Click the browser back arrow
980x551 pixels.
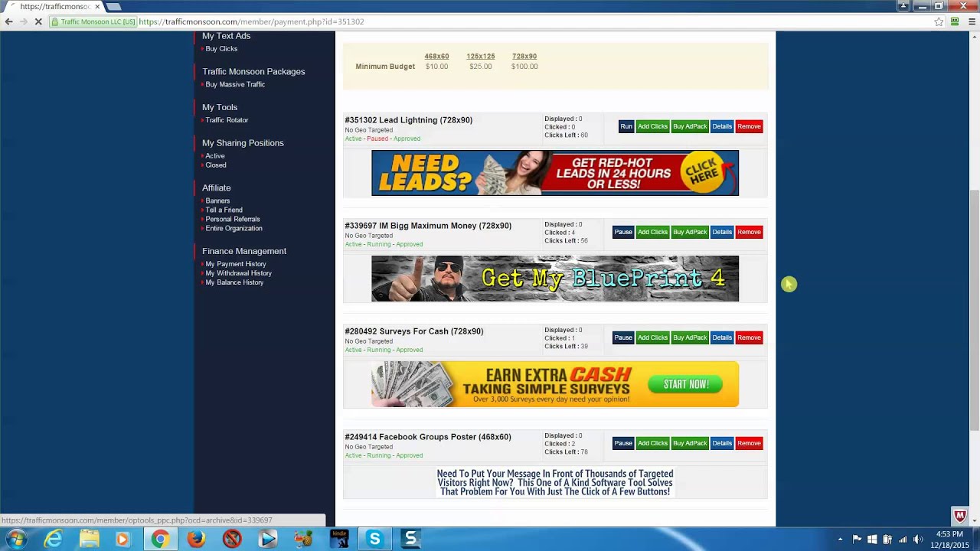point(8,21)
